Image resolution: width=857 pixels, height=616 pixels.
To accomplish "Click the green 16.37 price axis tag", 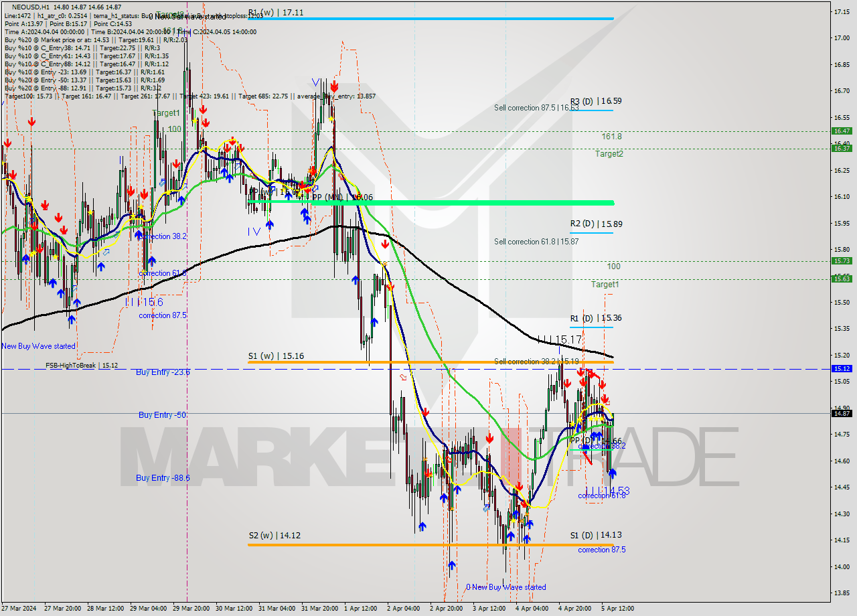I will 842,148.
